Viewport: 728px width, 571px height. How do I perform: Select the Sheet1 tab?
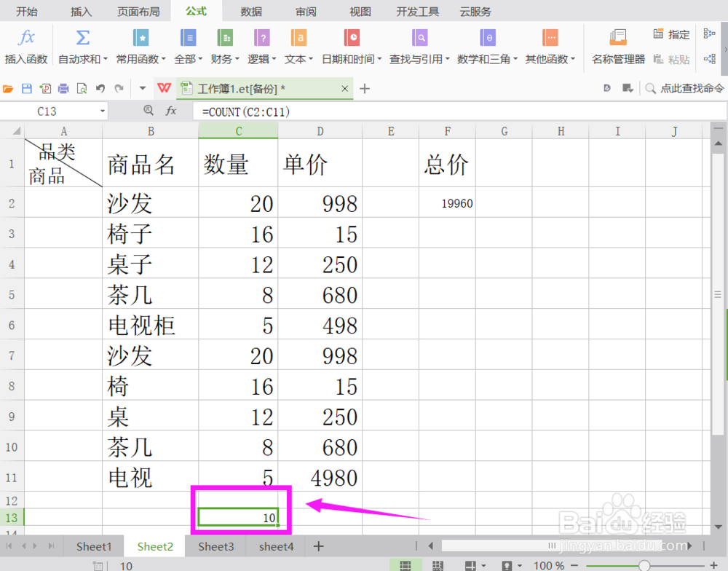[x=94, y=546]
